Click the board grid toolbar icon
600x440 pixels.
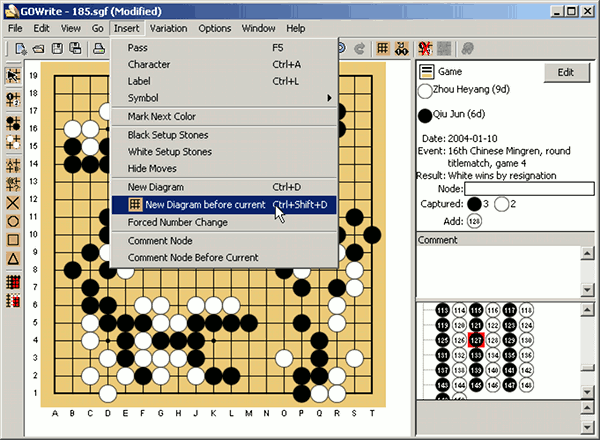point(383,48)
